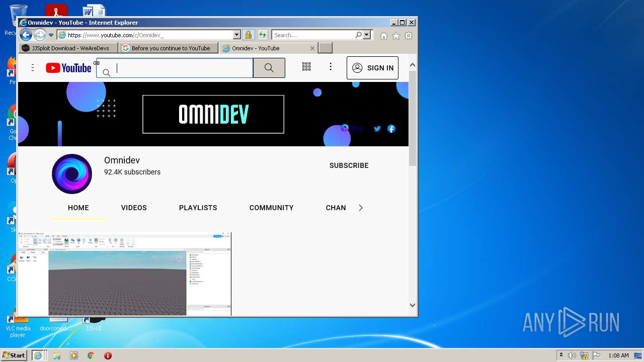Click the 92.4K subscribers text
This screenshot has height=362, width=644.
[x=132, y=172]
